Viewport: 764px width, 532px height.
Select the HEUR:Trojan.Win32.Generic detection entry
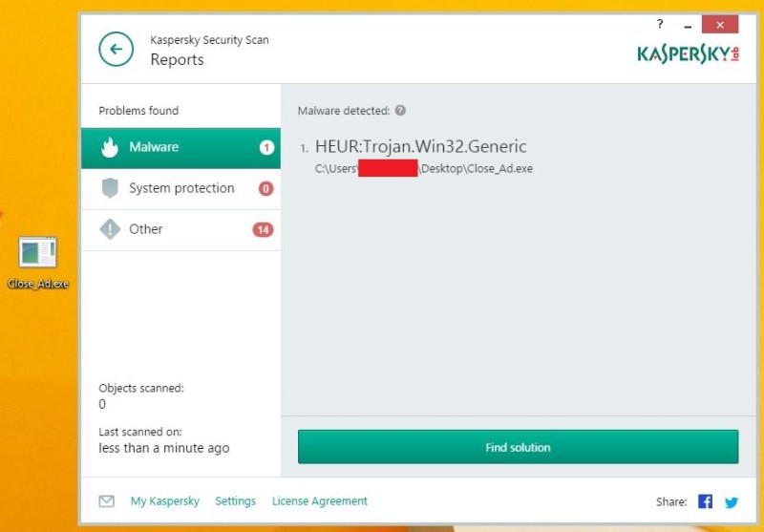[x=421, y=147]
